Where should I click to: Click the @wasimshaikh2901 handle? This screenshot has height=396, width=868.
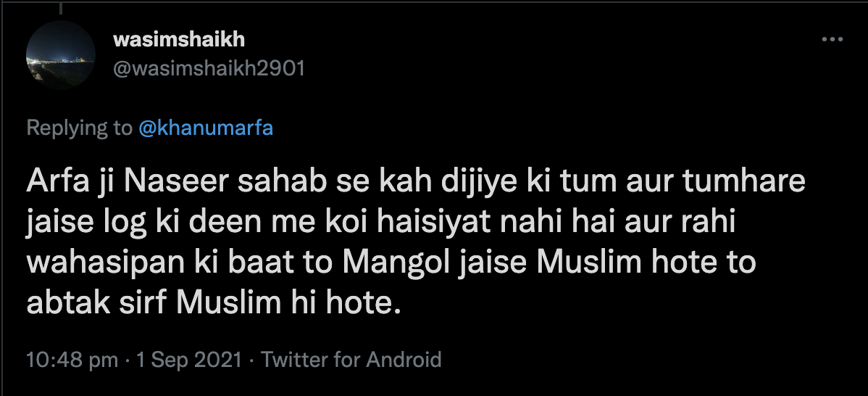tap(209, 68)
